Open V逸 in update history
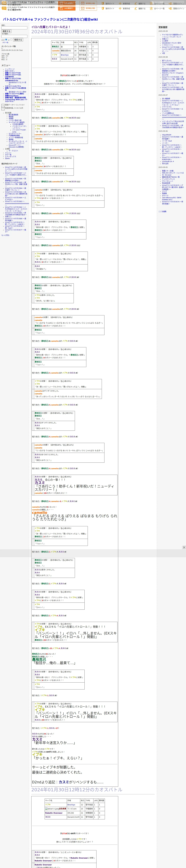 (x=163, y=53)
